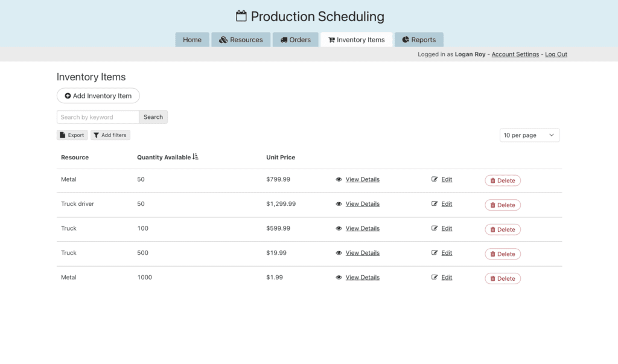Open the Resources tab
Screen dimensions: 618x364
coord(241,40)
